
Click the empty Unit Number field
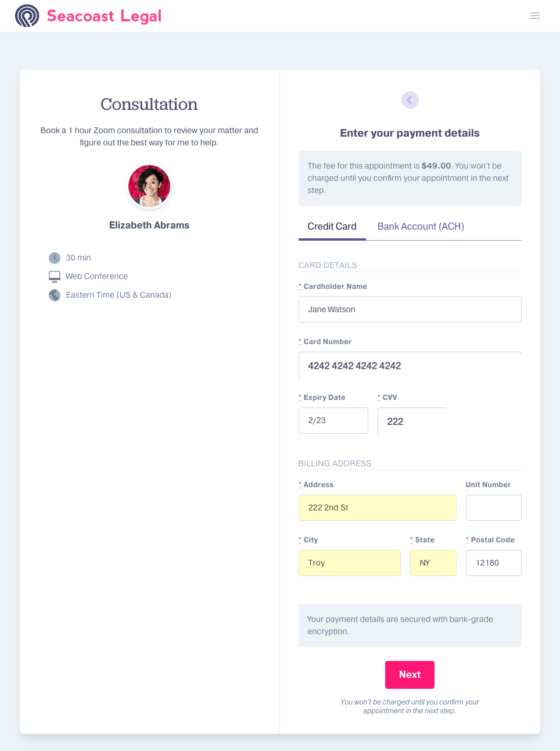493,507
